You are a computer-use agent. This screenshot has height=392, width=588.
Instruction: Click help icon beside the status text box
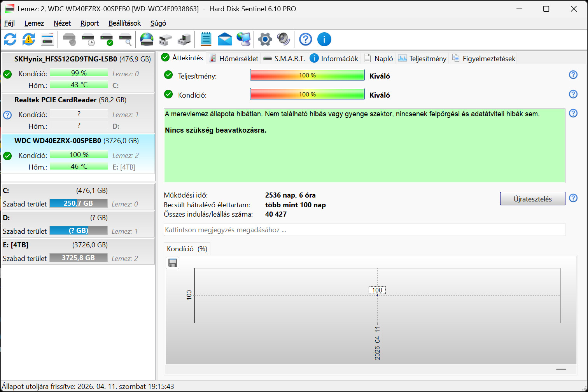click(573, 113)
